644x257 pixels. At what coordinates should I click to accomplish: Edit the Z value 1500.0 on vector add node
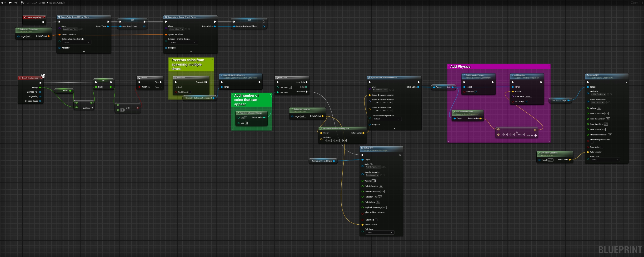(x=521, y=134)
